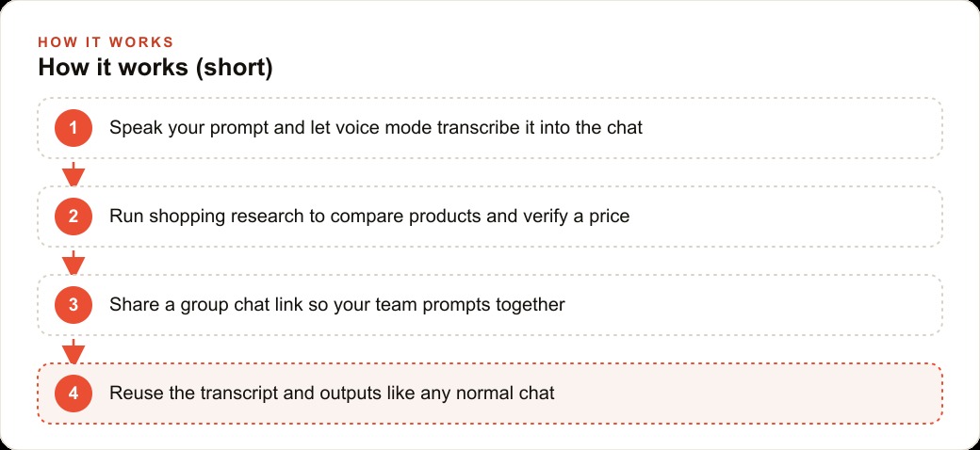Viewport: 980px width, 450px height.
Task: Select the 'Run shopping research' step text
Action: coord(369,217)
